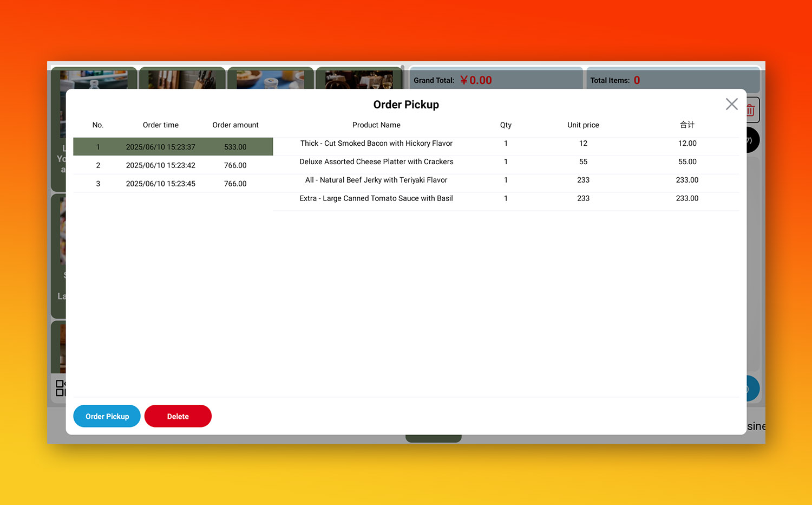Select order number 3 at 15:23:45
The width and height of the screenshot is (812, 505).
click(x=173, y=184)
